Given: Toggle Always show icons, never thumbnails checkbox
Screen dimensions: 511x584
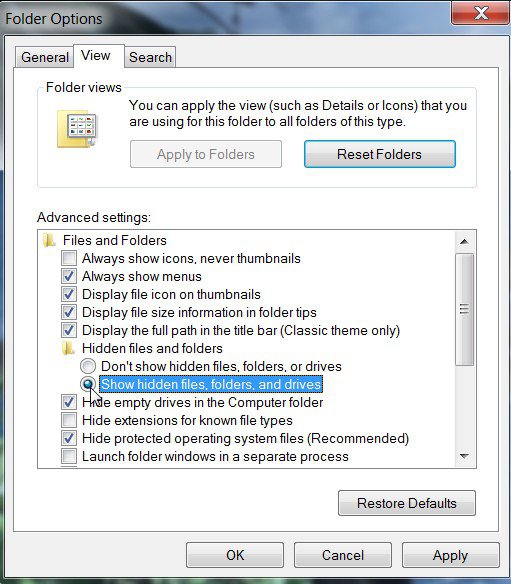Looking at the screenshot, I should pos(69,258).
